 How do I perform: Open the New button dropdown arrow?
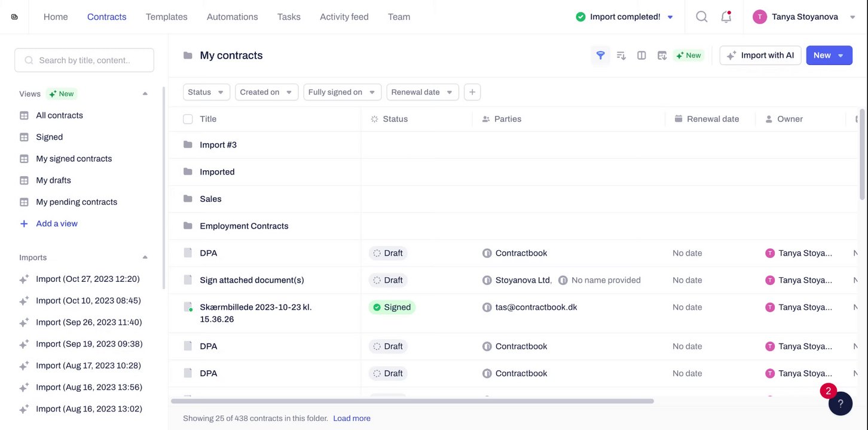[x=841, y=56]
